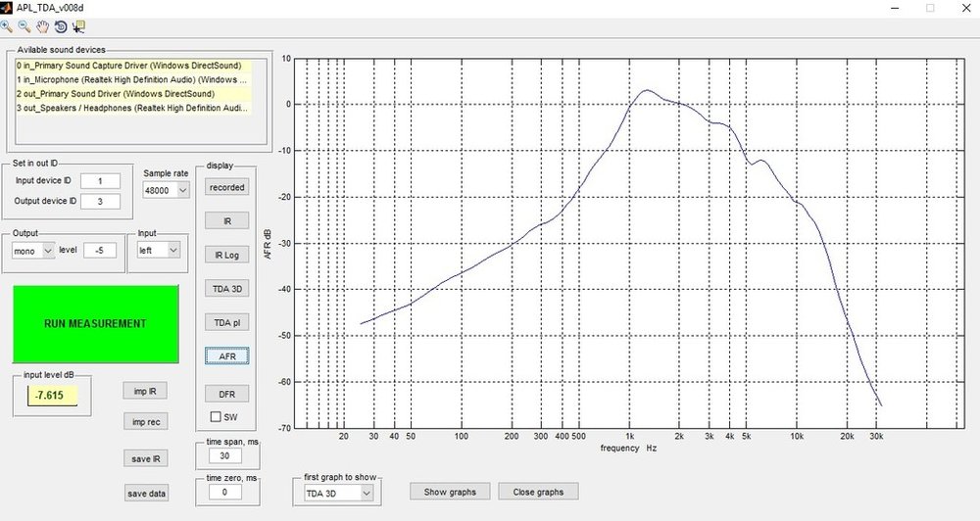980x521 pixels.
Task: Click the Show graphs button
Action: click(x=450, y=492)
